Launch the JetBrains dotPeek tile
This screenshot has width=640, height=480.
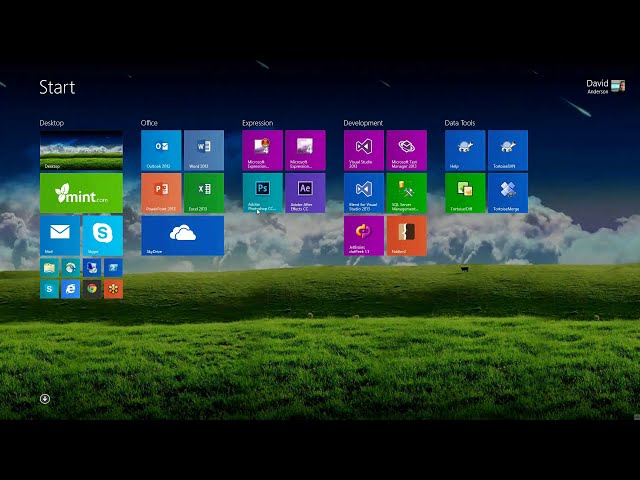(x=364, y=236)
